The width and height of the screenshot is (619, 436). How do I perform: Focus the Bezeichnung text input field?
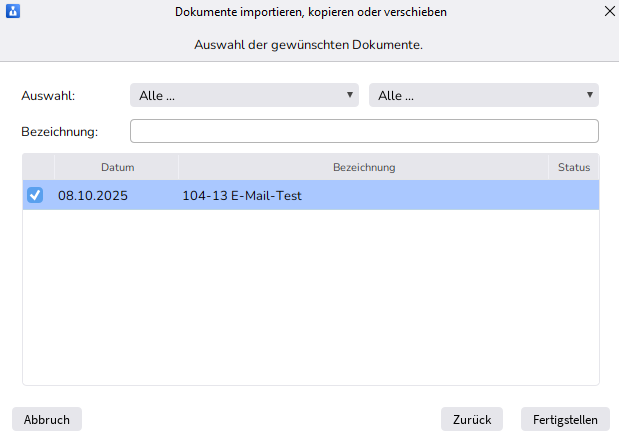(364, 131)
